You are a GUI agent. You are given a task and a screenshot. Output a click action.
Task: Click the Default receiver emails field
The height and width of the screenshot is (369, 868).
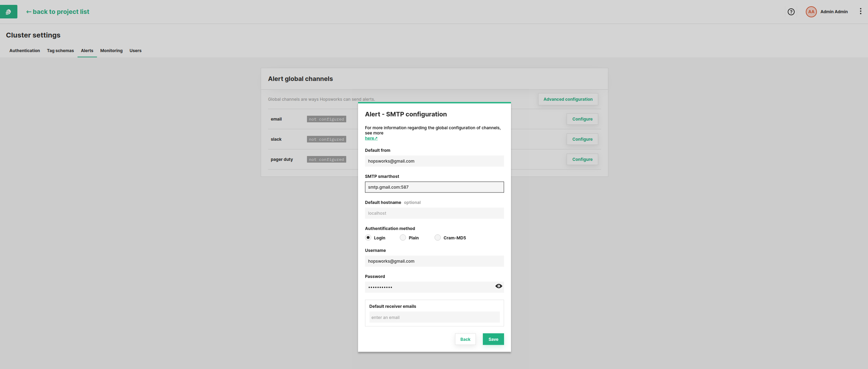(434, 317)
